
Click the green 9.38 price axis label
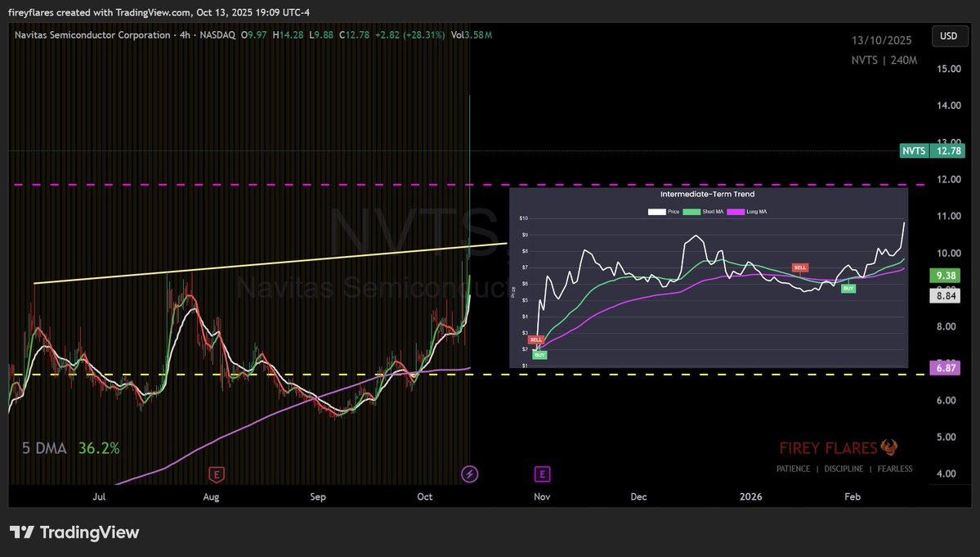946,276
